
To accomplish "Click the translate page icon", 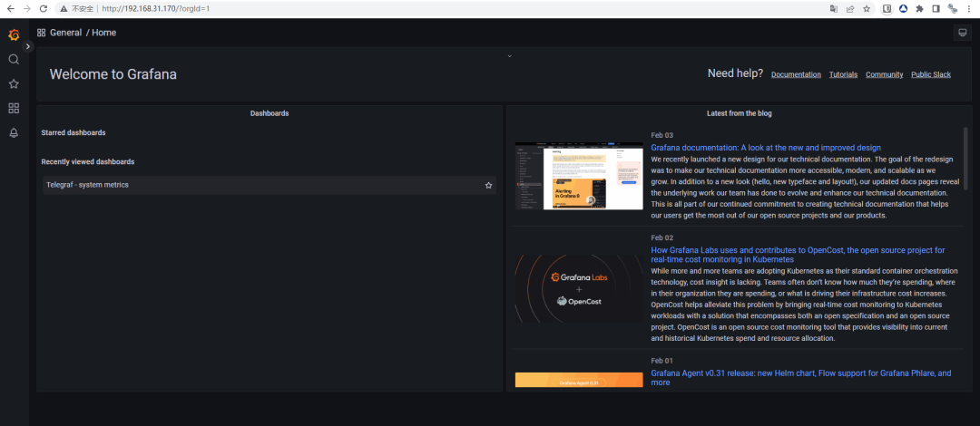I will click(834, 9).
